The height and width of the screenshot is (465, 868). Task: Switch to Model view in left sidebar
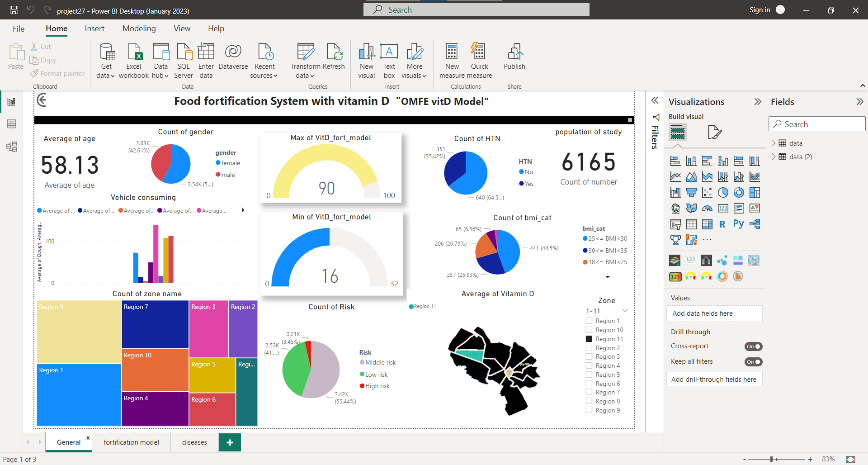point(12,147)
